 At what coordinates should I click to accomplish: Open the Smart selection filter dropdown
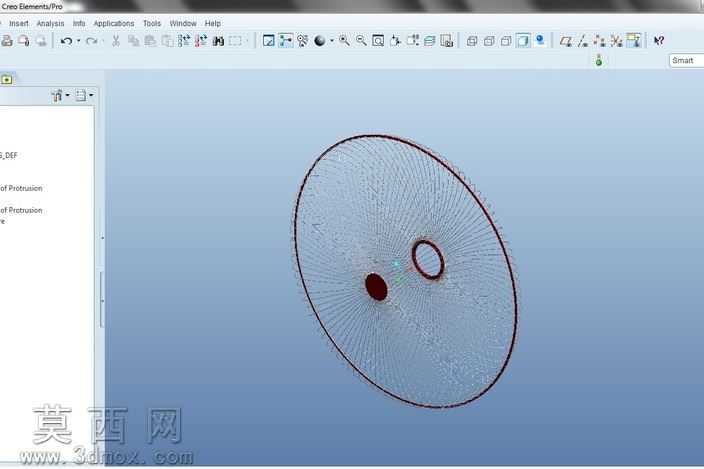(686, 61)
